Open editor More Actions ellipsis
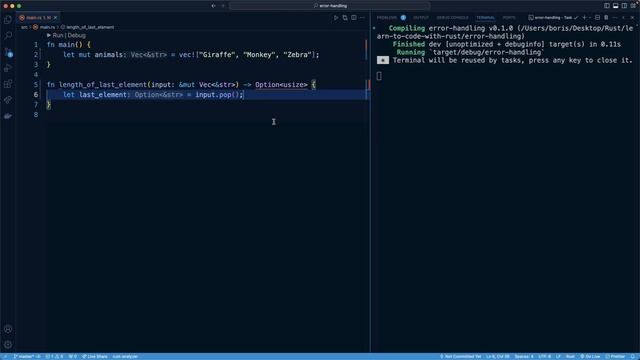Image resolution: width=640 pixels, height=360 pixels. point(362,18)
